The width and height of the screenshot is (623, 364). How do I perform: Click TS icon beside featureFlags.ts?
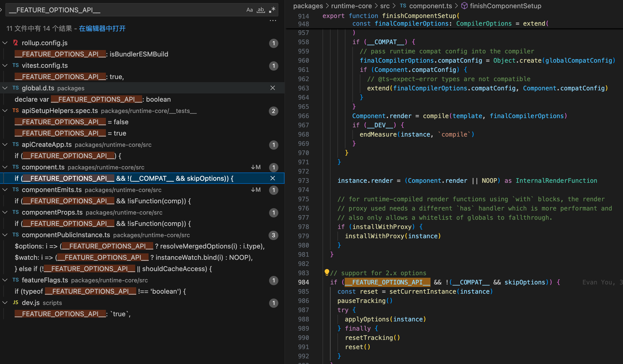tap(16, 280)
